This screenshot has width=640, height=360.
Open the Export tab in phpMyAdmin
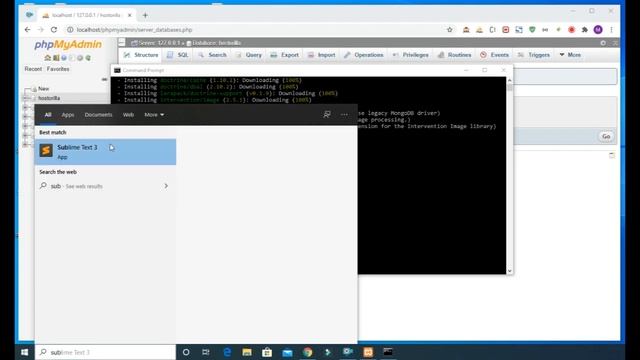(x=285, y=55)
